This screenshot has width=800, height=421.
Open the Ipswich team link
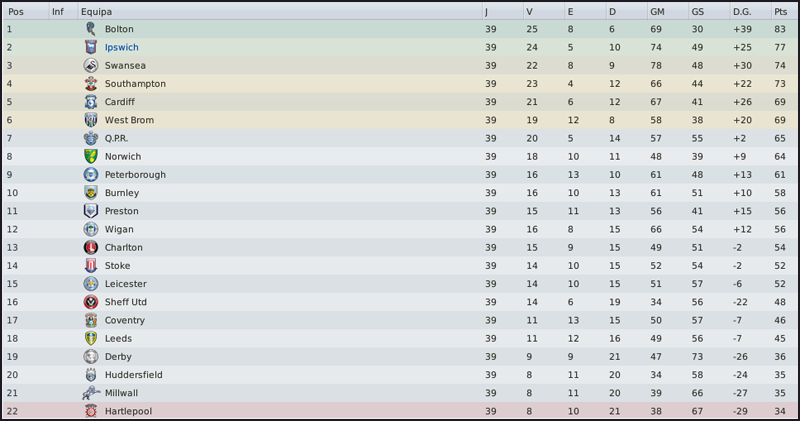point(121,48)
